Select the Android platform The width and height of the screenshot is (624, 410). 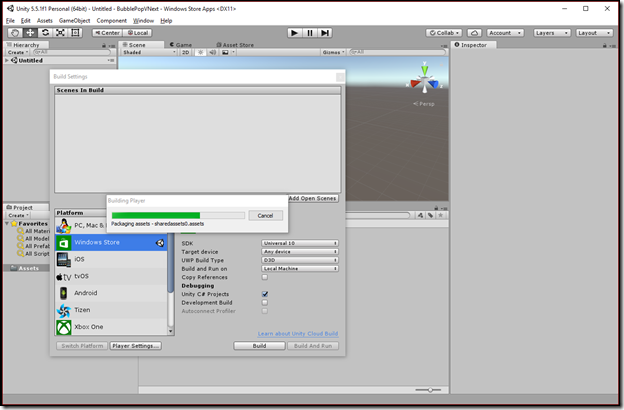(111, 293)
